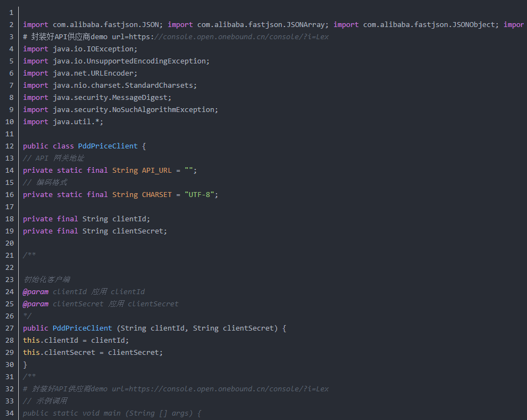Click the API_URL constant name

click(x=157, y=170)
